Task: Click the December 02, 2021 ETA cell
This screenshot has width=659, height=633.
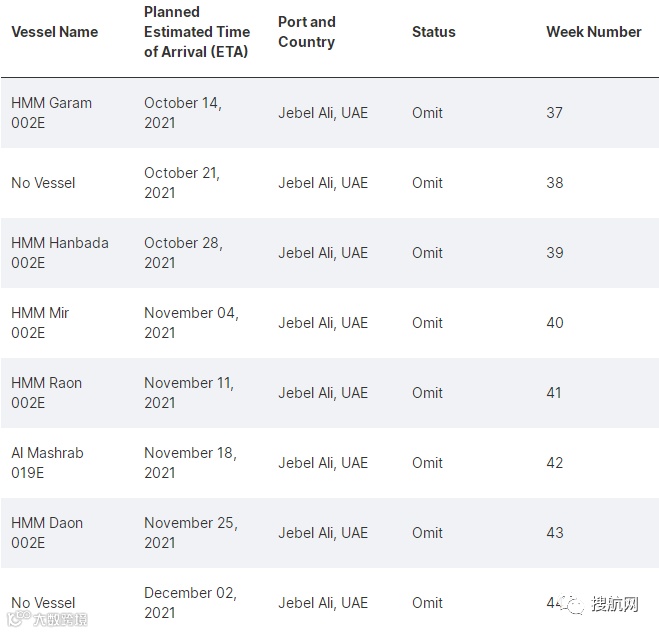Action: [190, 603]
